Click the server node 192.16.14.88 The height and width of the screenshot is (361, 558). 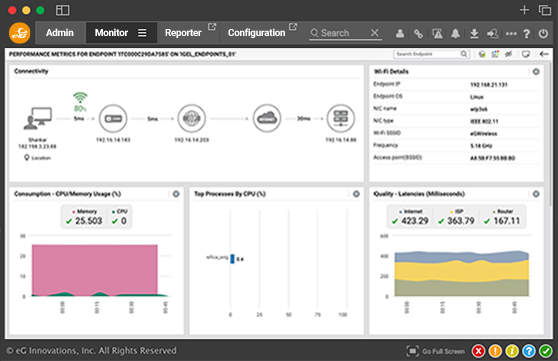coord(341,119)
